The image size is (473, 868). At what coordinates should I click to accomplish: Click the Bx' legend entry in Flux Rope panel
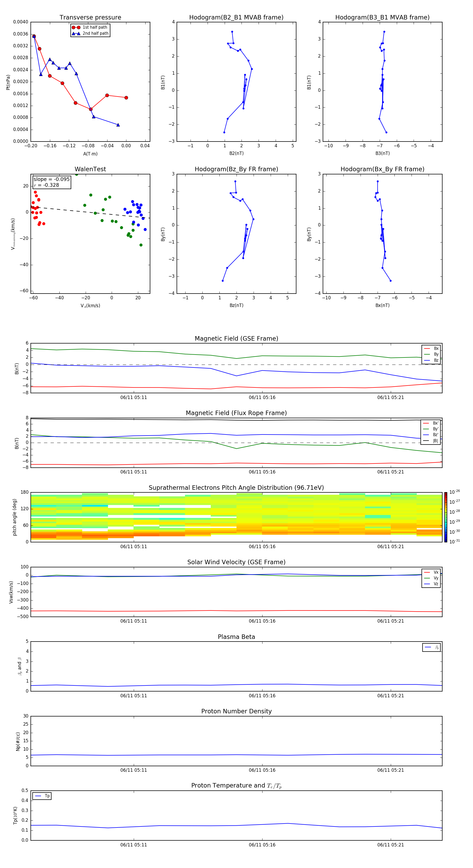(431, 423)
